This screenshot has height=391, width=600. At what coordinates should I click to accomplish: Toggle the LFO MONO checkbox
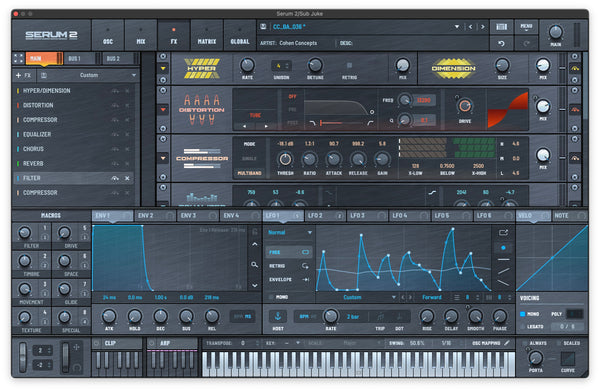[271, 297]
